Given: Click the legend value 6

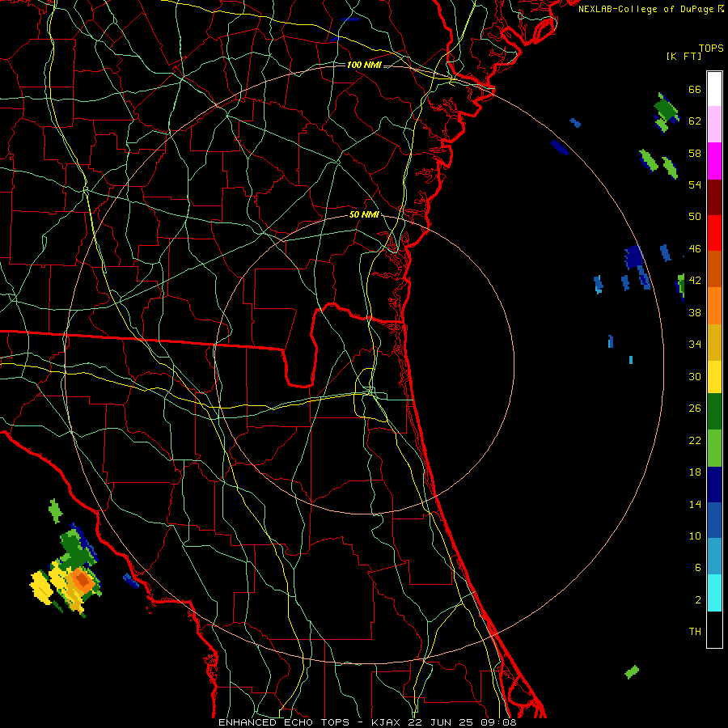Looking at the screenshot, I should (x=698, y=568).
